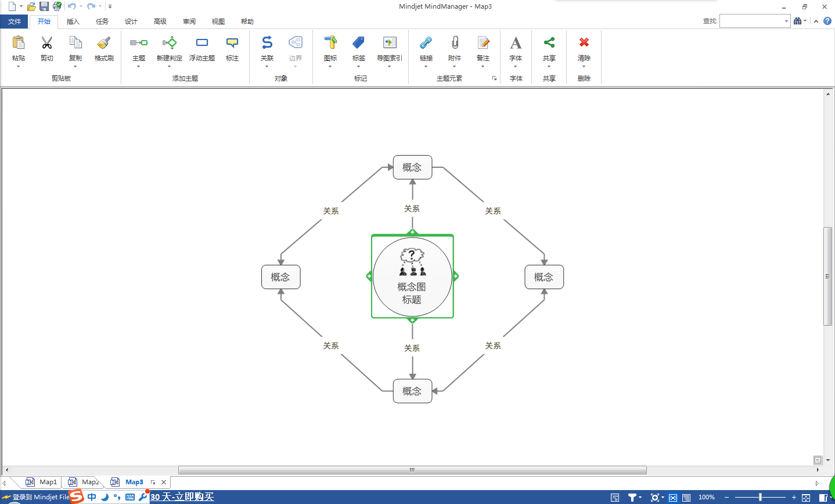The height and width of the screenshot is (504, 835).
Task: Click the Print preview printer icon
Action: coord(57,6)
